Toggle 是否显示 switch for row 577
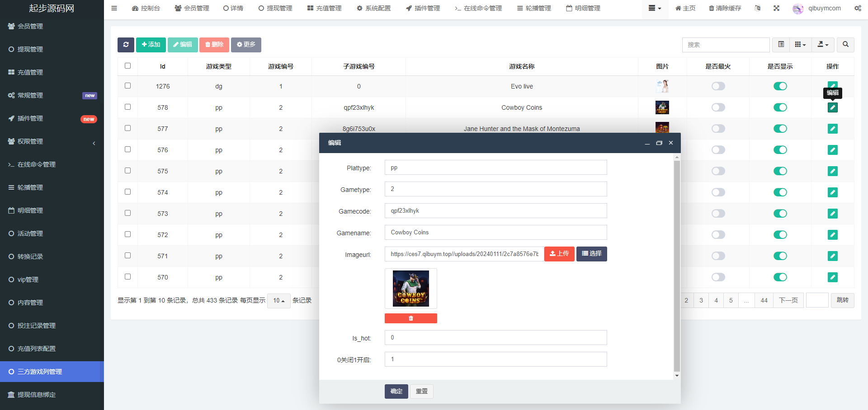This screenshot has width=868, height=410. [x=780, y=129]
